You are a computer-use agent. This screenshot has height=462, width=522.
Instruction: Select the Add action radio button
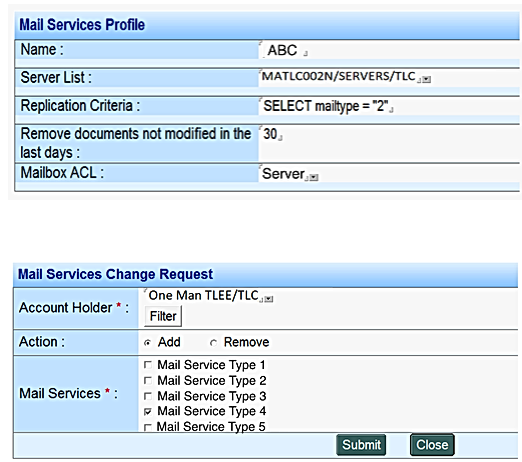point(148,343)
